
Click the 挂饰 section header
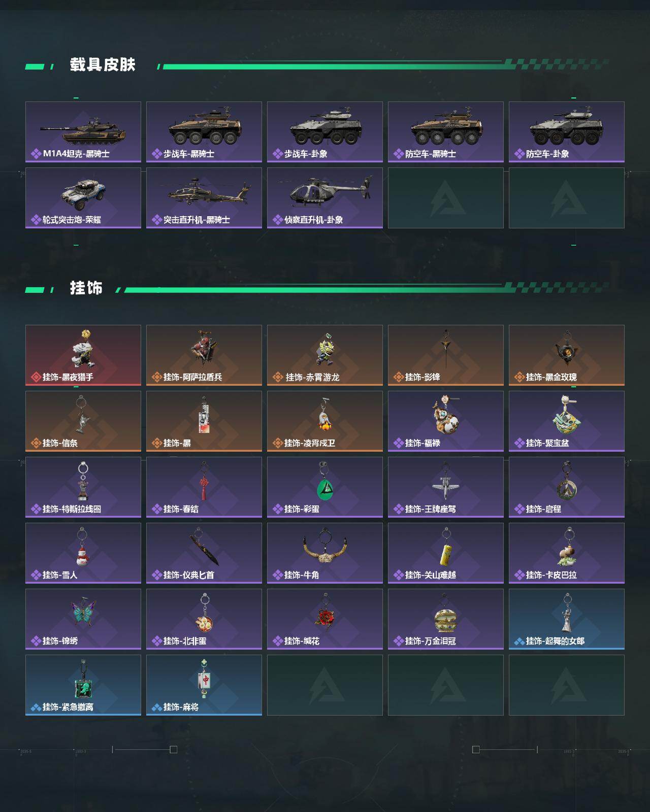(x=86, y=288)
